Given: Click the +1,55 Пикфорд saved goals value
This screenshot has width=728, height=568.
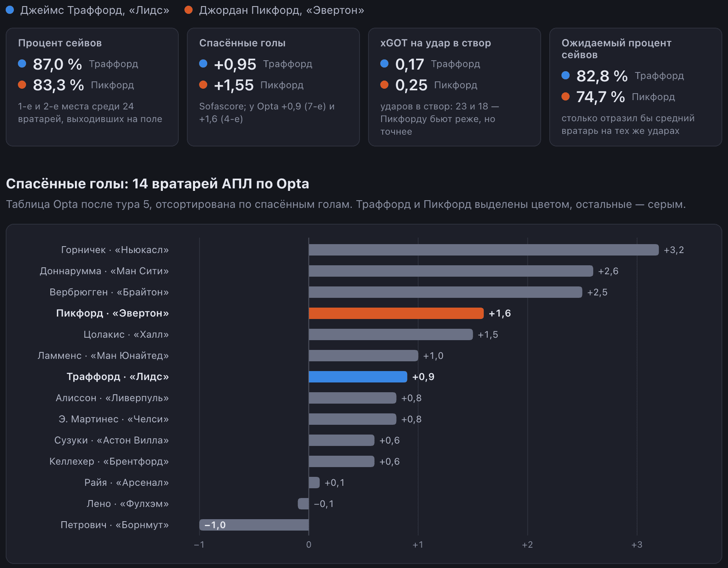Looking at the screenshot, I should 234,85.
